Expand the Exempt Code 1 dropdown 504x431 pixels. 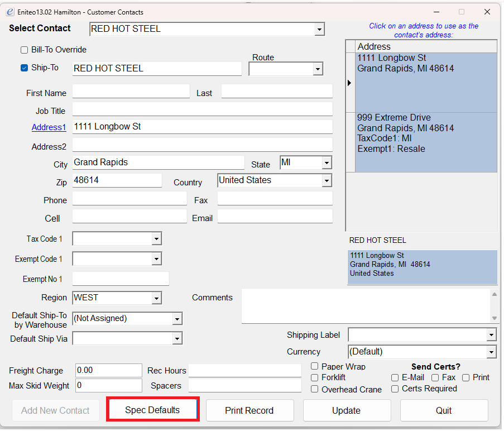(156, 258)
